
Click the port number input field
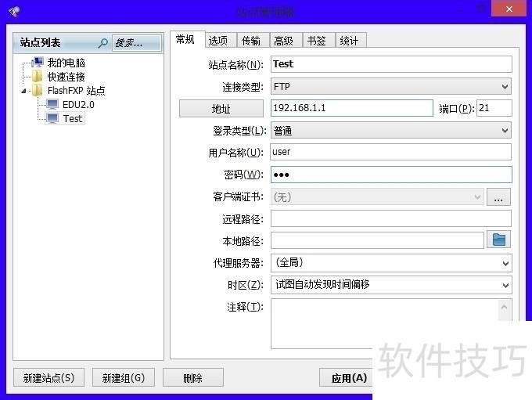point(494,109)
